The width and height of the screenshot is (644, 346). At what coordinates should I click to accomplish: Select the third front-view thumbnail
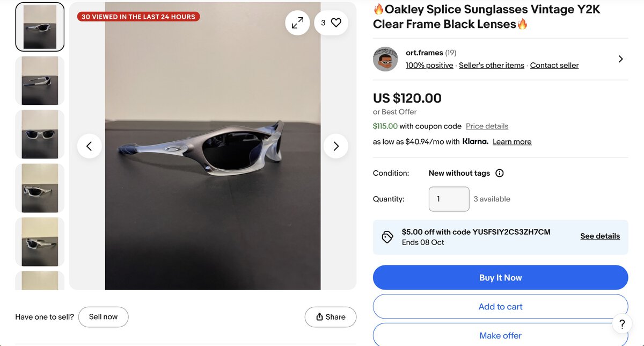(x=40, y=134)
